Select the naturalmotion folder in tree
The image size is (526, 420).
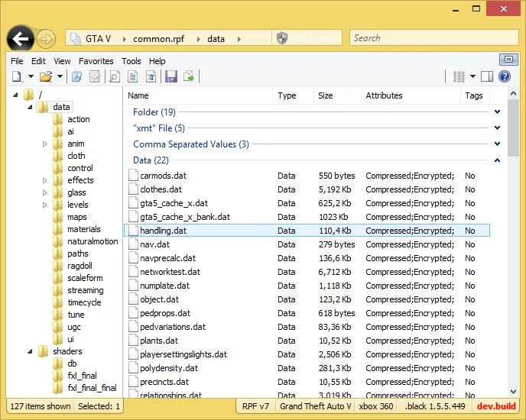(x=93, y=241)
